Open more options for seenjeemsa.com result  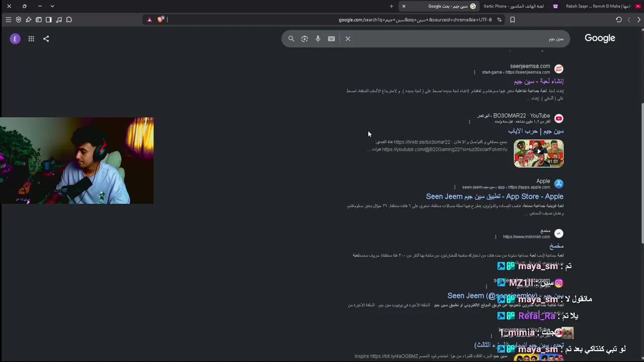click(x=474, y=72)
